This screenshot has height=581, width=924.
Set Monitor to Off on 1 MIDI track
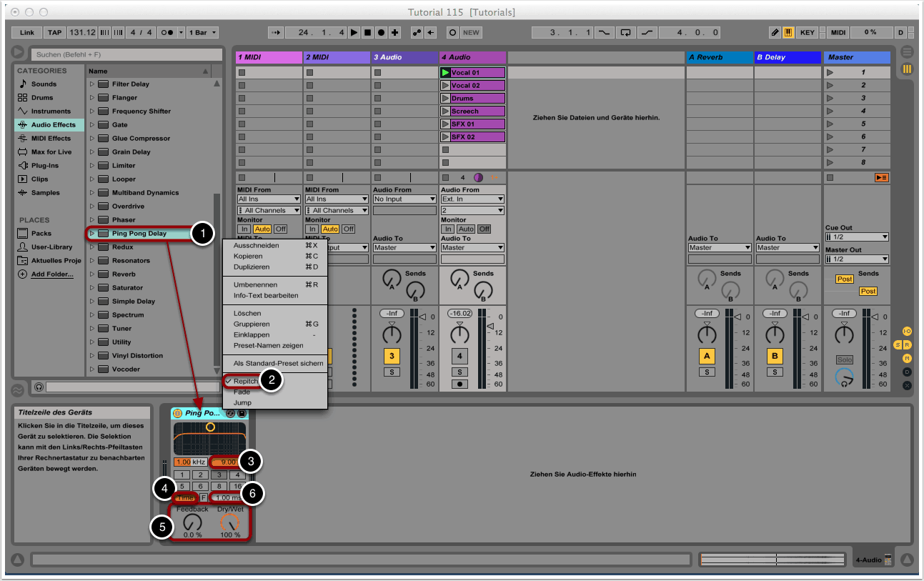click(280, 229)
